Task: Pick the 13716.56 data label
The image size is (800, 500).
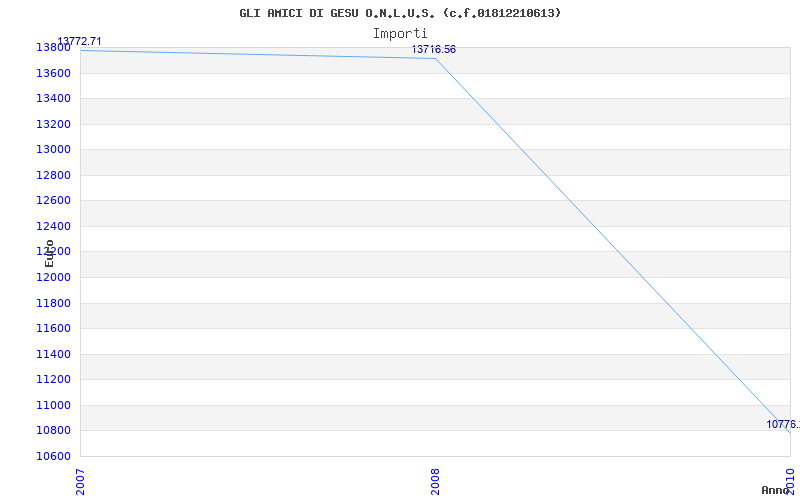Action: [434, 49]
